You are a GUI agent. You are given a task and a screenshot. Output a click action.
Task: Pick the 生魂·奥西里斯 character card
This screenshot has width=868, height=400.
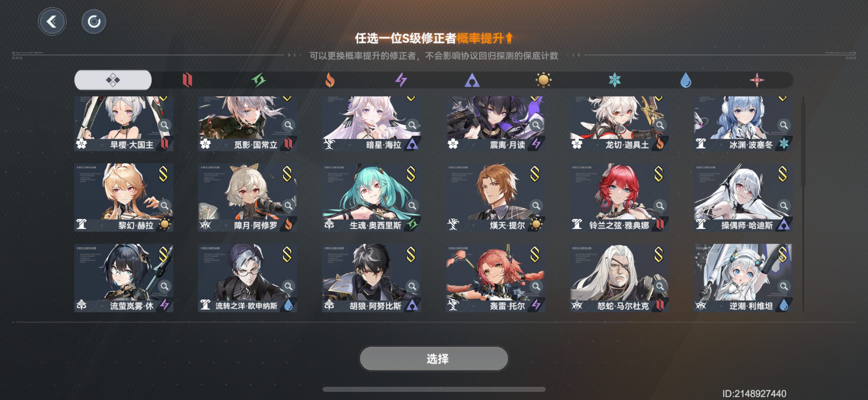pyautogui.click(x=372, y=197)
